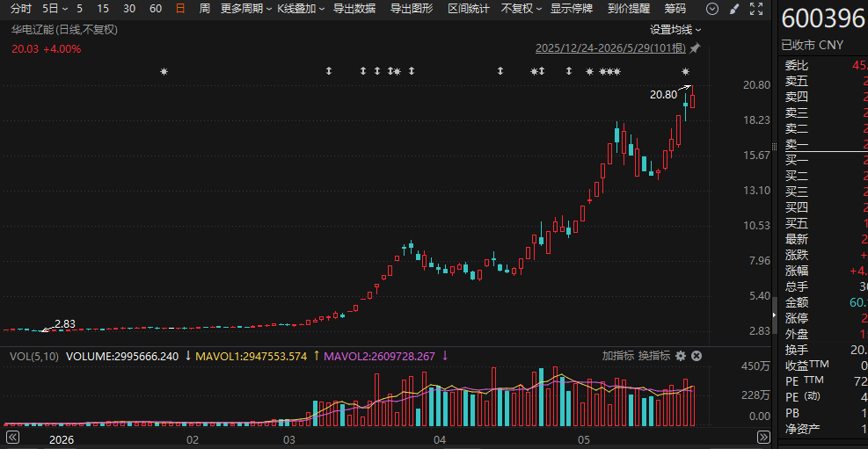This screenshot has width=868, height=449.
Task: Jump to latest data with right double-arrow
Action: click(x=763, y=437)
